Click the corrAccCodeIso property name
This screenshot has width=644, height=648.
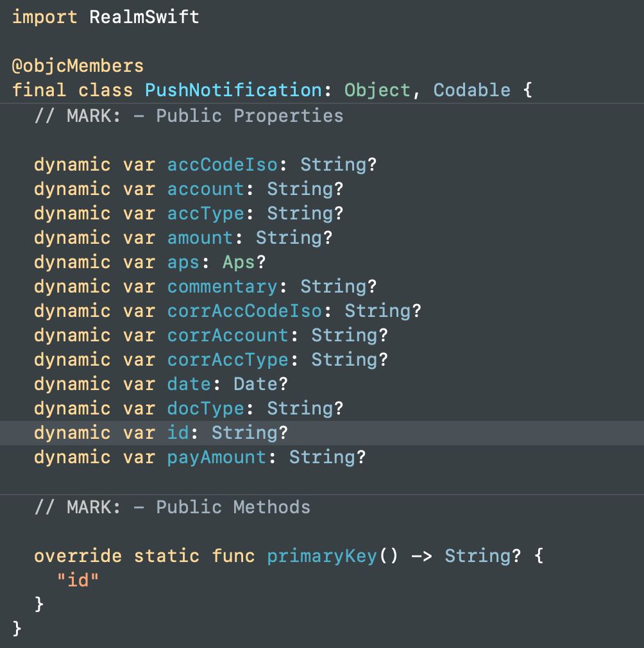click(x=244, y=311)
